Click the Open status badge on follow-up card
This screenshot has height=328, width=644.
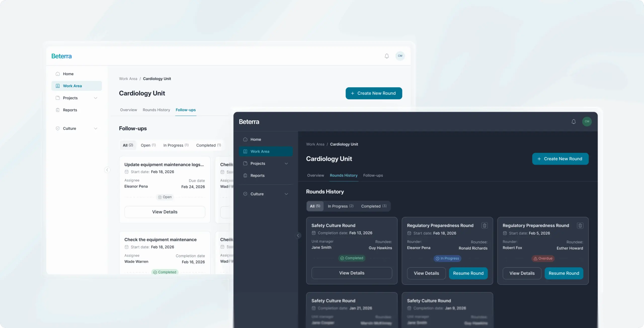165,197
